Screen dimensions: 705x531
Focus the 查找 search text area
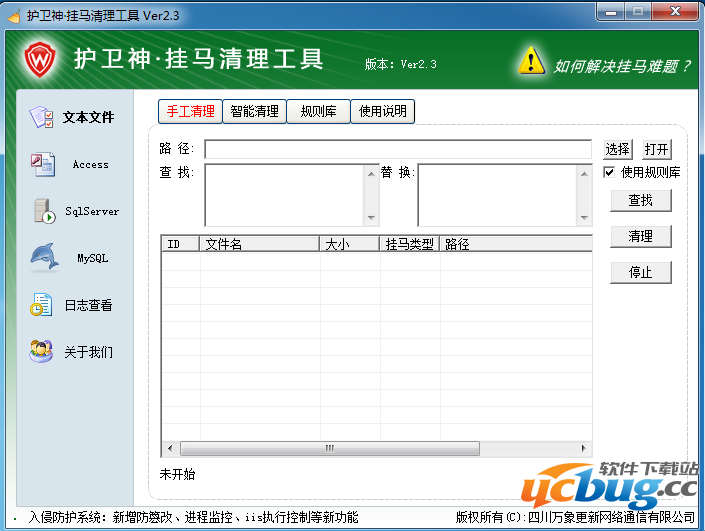pyautogui.click(x=286, y=195)
